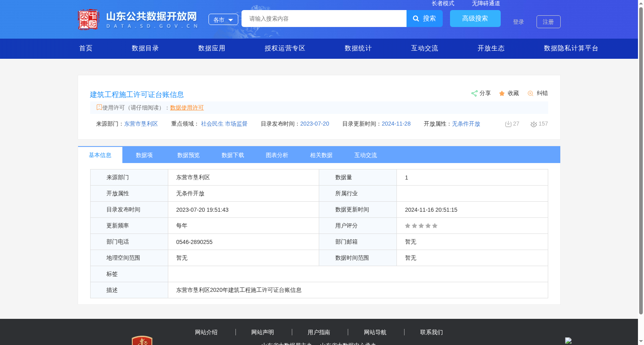The width and height of the screenshot is (644, 345).
Task: Click the 注册 register button
Action: click(549, 22)
